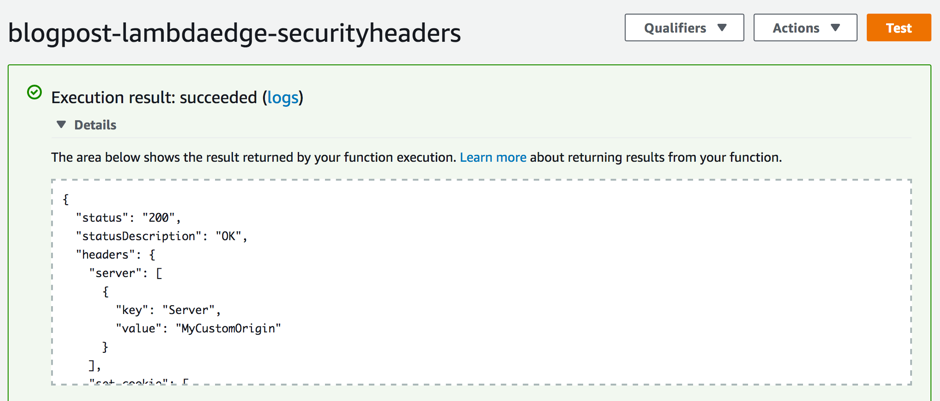
Task: Click the "statusDescription": "OK" line
Action: (162, 236)
